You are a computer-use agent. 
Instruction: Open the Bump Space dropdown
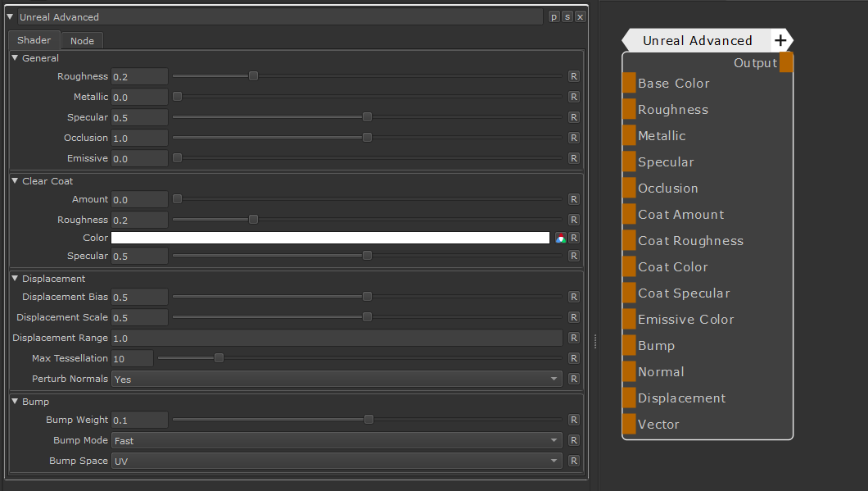[337, 461]
